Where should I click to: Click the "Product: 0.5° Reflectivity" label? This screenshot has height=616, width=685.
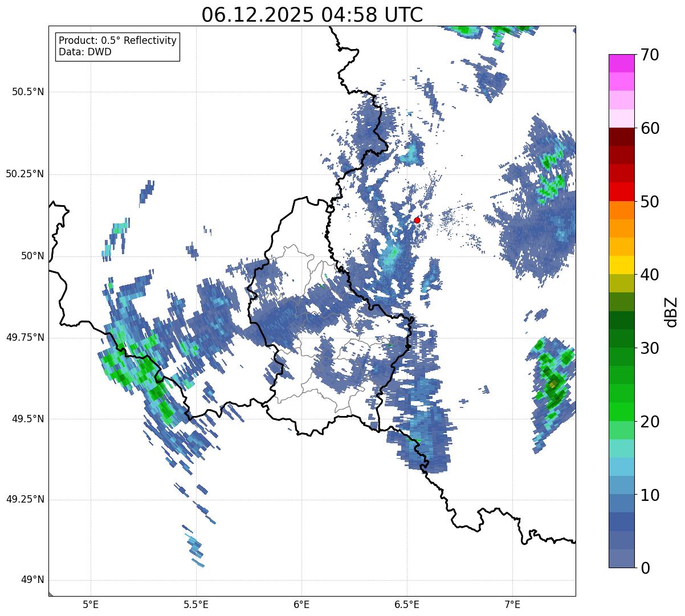118,40
